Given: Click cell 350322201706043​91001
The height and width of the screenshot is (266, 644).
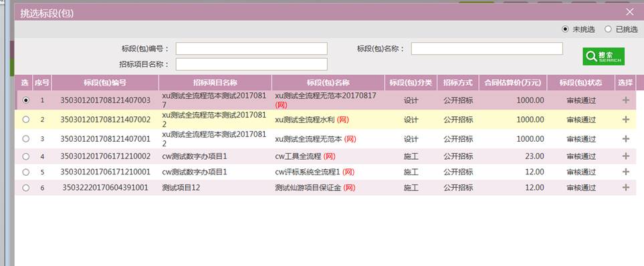Looking at the screenshot, I should point(105,188).
